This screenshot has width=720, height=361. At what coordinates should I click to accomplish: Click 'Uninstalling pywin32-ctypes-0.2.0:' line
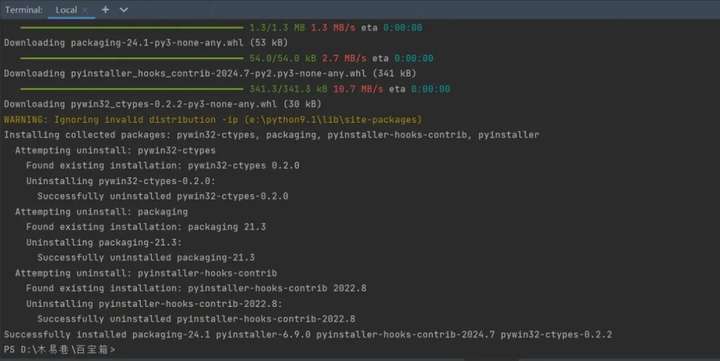(121, 181)
